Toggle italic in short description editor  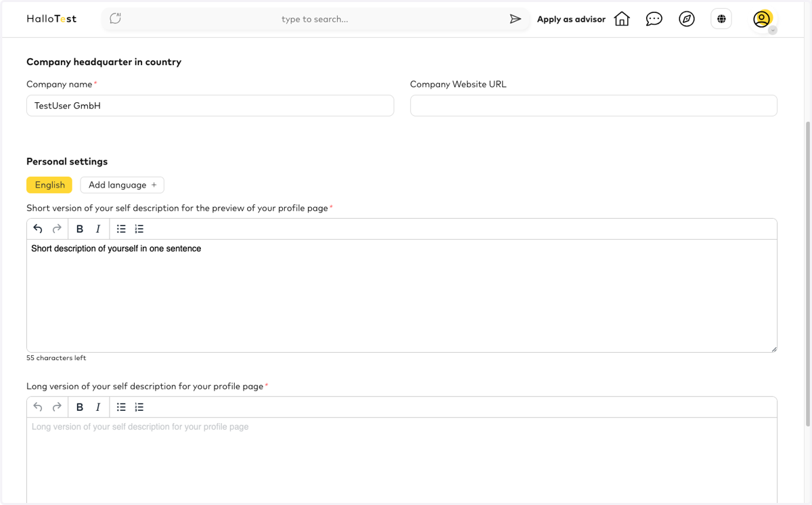[98, 229]
